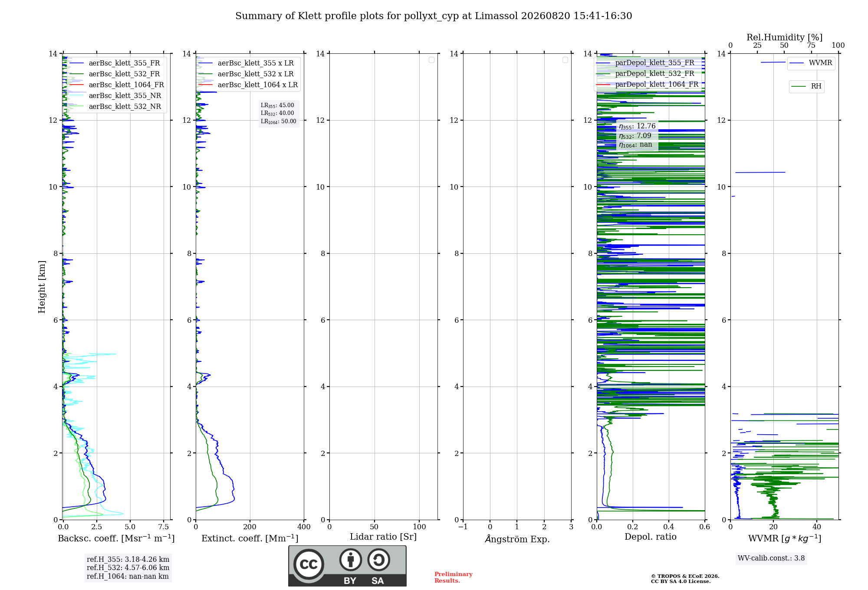The width and height of the screenshot is (868, 590).
Task: Click the Height [km] y-axis label
Action: click(x=42, y=287)
